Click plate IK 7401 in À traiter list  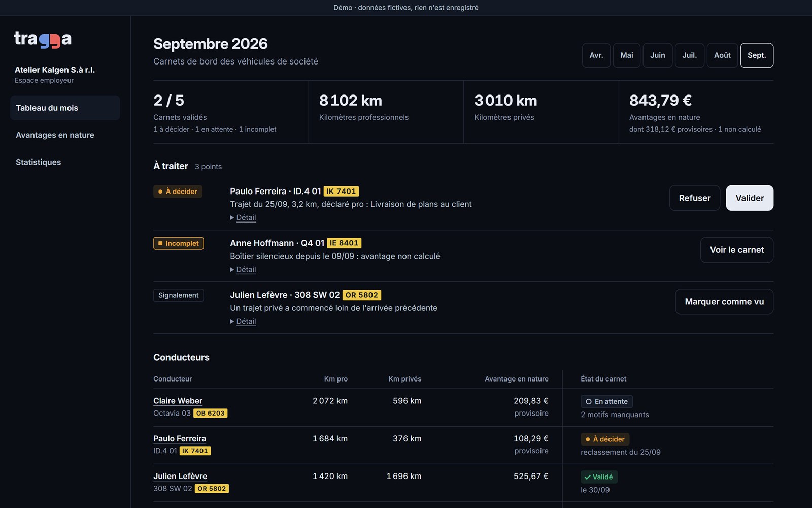(341, 192)
